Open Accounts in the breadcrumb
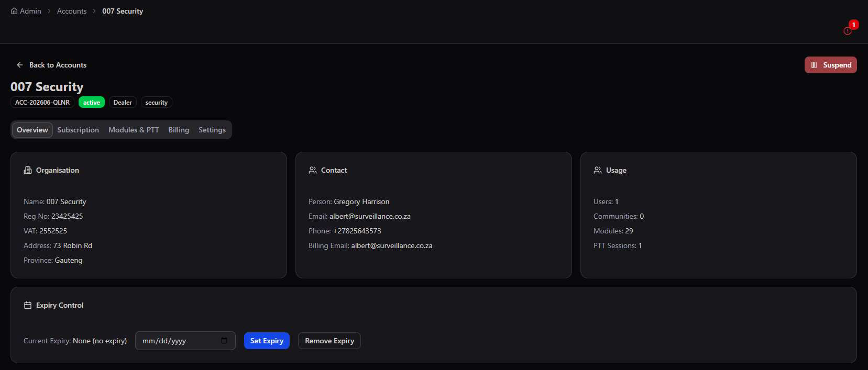 pos(72,11)
